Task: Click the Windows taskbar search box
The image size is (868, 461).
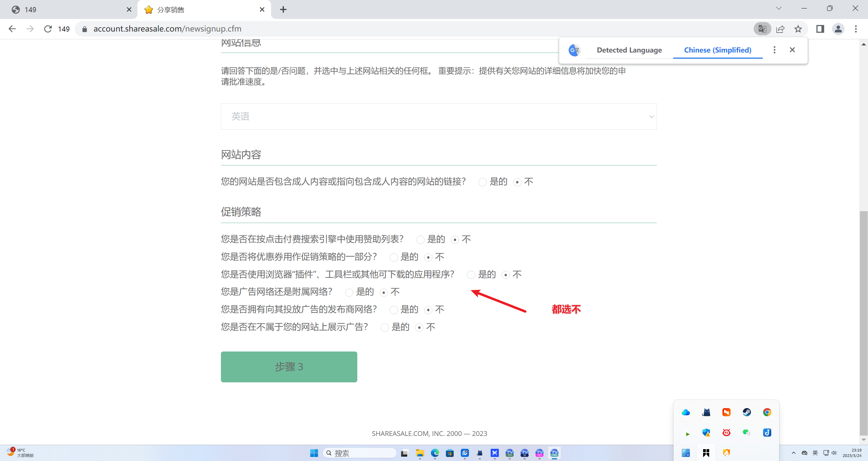Action: 360,453
